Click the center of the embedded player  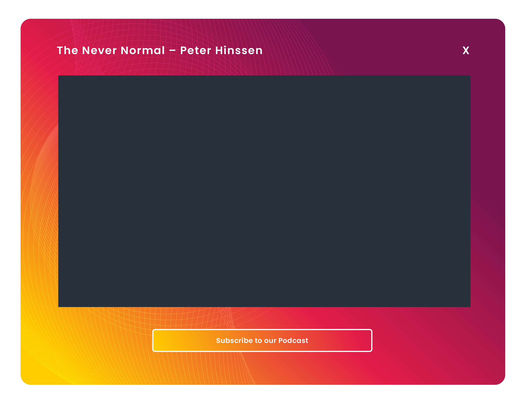pos(264,191)
